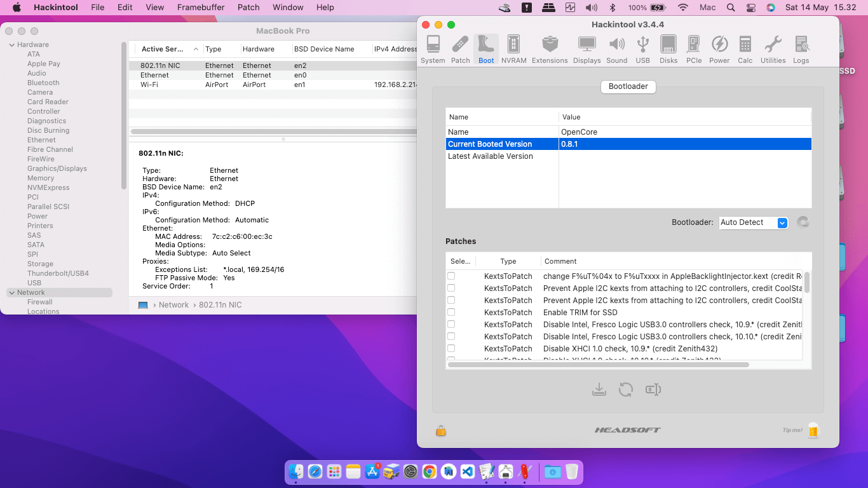The height and width of the screenshot is (488, 868).
Task: Show the Displays section
Action: 587,50
